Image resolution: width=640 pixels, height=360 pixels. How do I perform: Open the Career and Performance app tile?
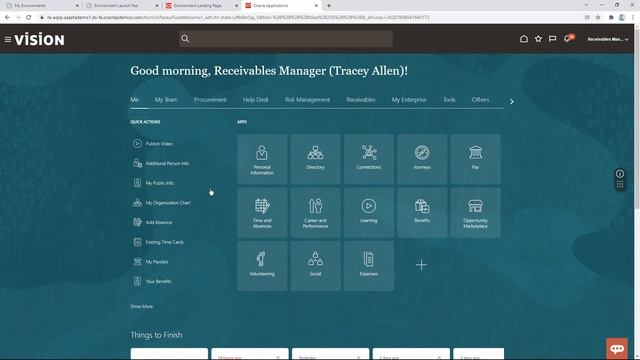point(316,213)
